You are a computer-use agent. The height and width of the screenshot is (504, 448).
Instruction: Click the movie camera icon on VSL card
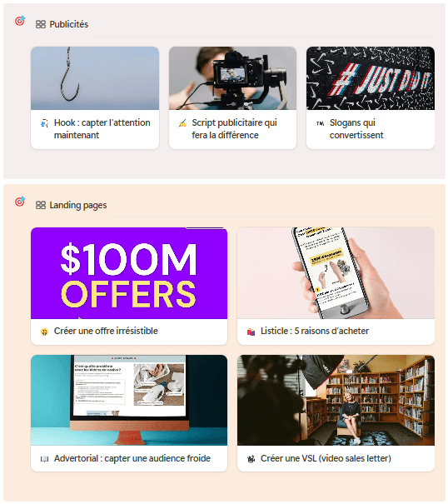[x=251, y=459]
